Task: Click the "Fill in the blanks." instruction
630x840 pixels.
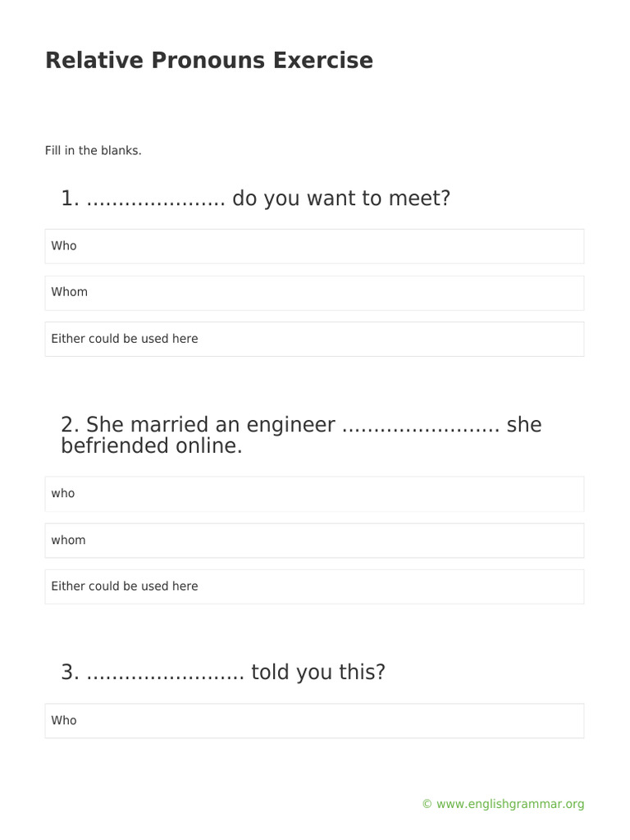Action: [x=94, y=151]
